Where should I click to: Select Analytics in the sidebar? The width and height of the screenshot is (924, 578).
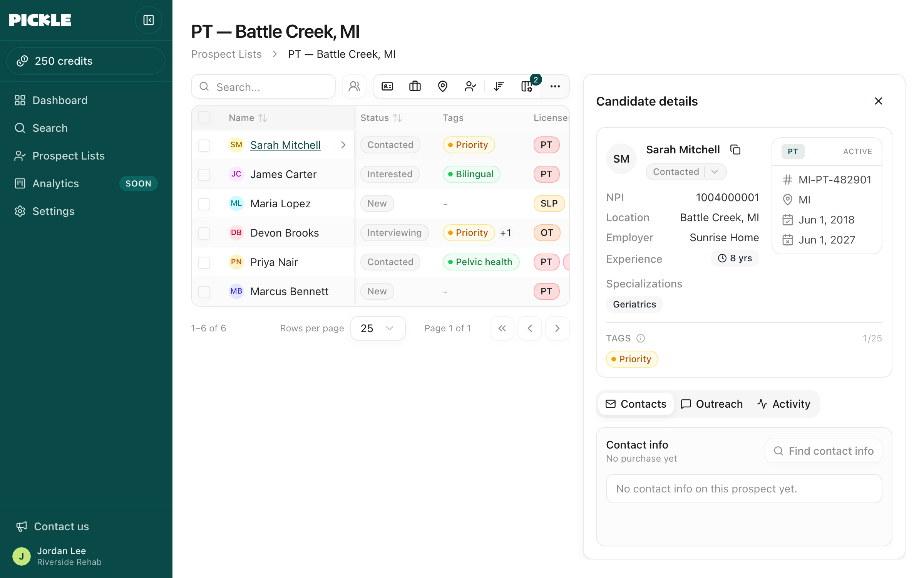point(86,183)
